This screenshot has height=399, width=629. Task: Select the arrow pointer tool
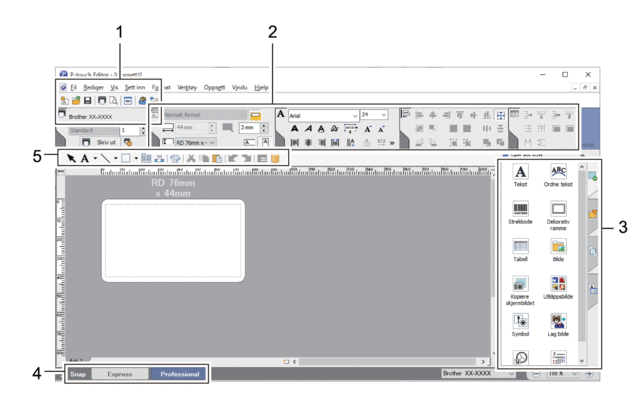(71, 158)
